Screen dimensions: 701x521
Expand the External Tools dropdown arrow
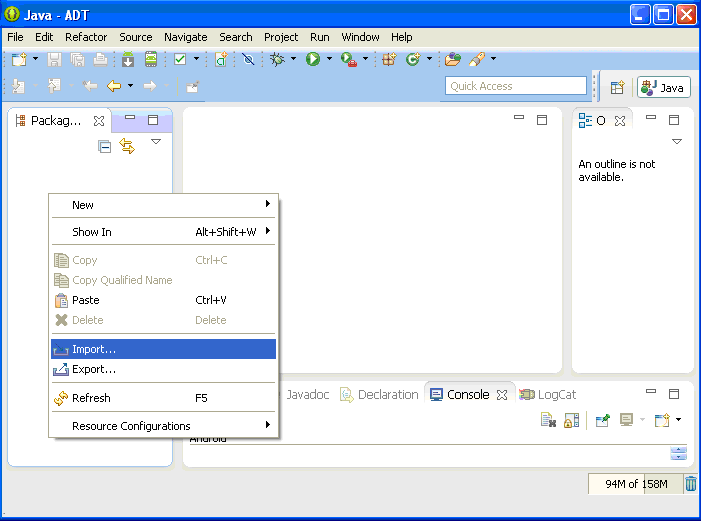pos(365,59)
